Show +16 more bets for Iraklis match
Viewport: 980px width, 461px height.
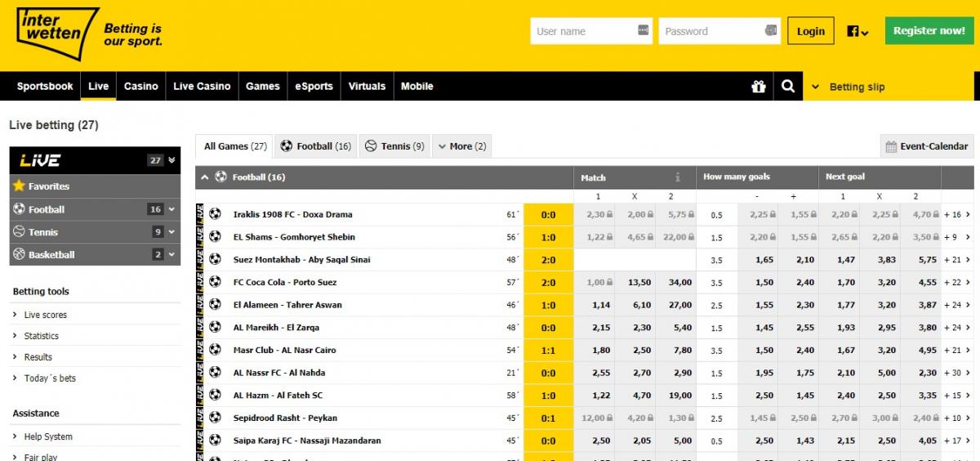point(957,214)
